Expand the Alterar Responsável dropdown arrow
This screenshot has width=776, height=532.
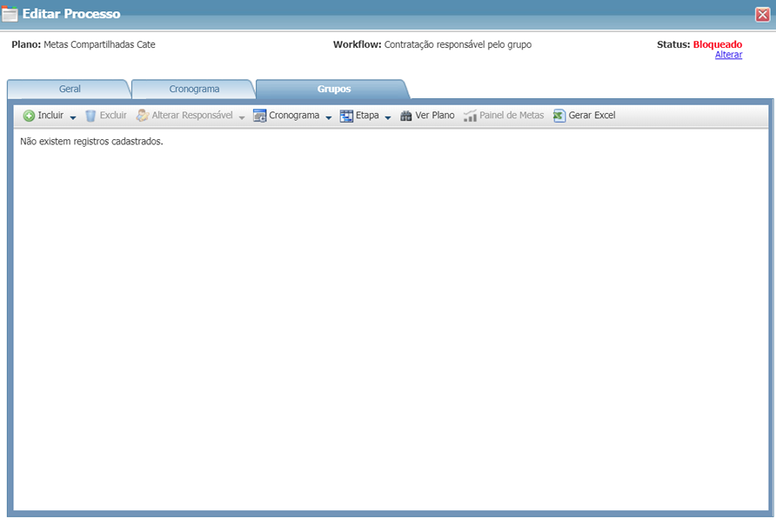click(x=242, y=116)
